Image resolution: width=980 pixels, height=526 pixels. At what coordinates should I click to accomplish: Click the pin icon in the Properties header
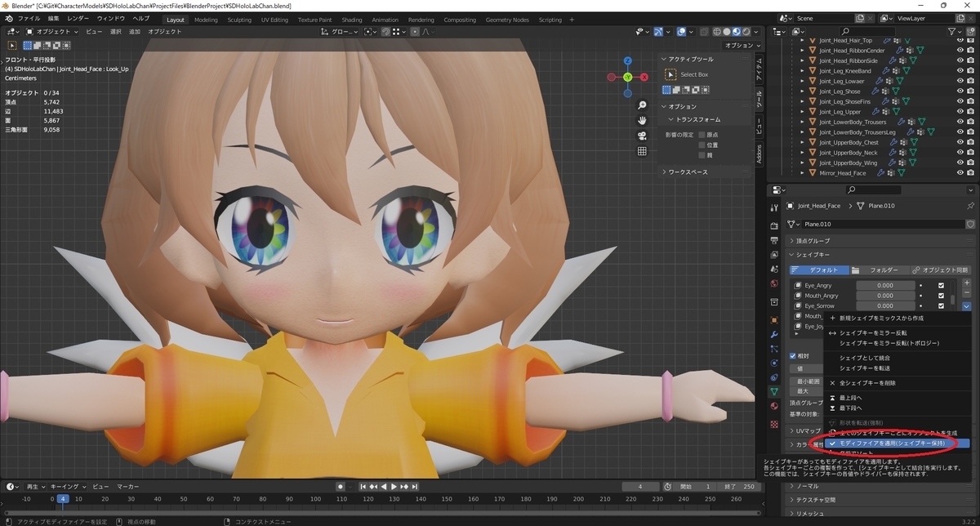(970, 206)
